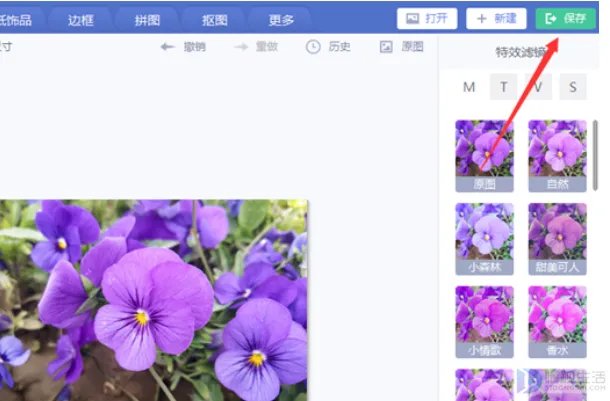Click the pansy photo on canvas
The image size is (610, 401).
coord(154,300)
